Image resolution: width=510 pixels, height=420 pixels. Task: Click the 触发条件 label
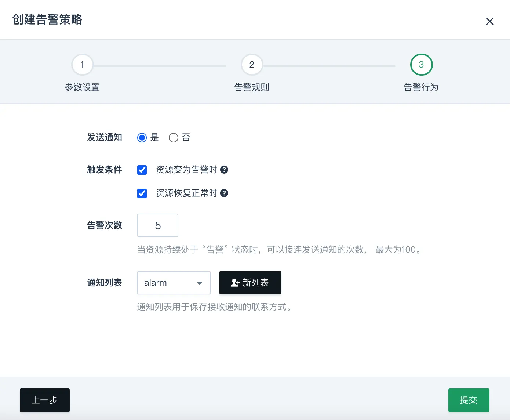pos(105,170)
